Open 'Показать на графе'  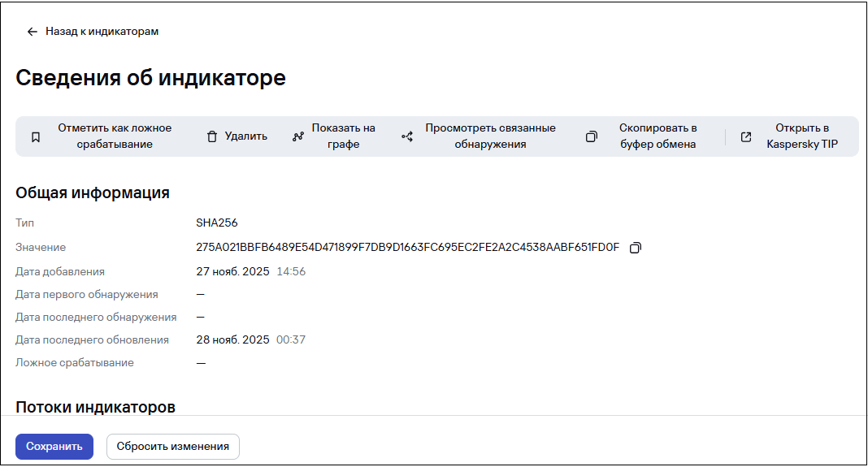[343, 136]
